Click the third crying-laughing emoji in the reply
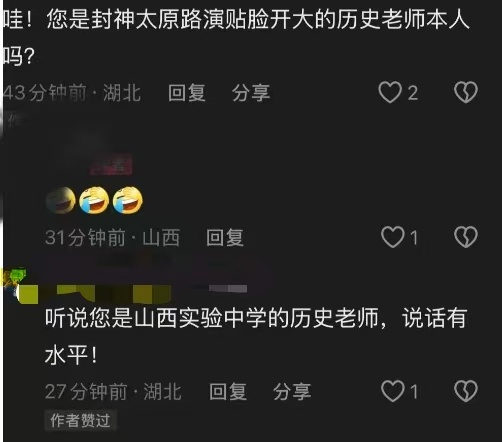This screenshot has width=502, height=442. pos(128,200)
